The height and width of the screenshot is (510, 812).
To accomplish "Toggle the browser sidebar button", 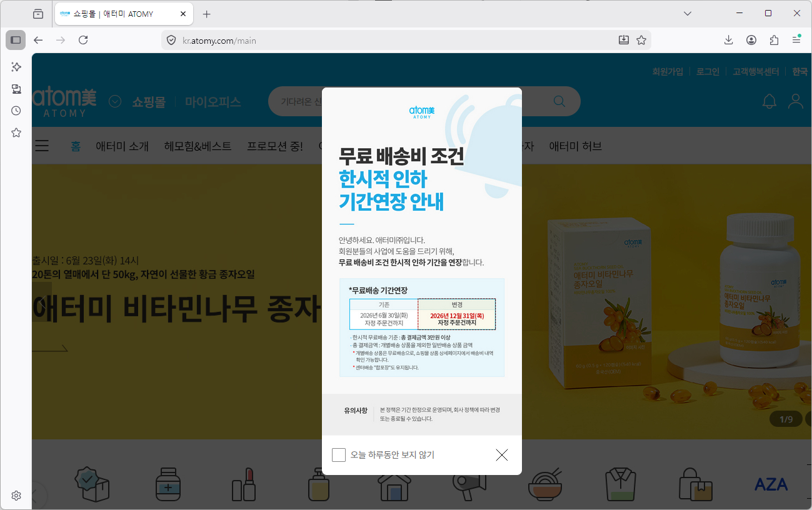I will pos(16,40).
